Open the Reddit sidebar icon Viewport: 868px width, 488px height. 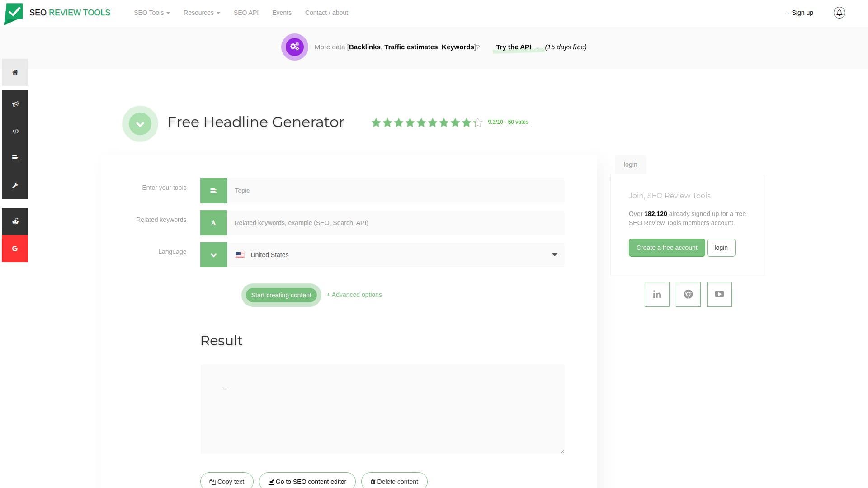point(15,221)
